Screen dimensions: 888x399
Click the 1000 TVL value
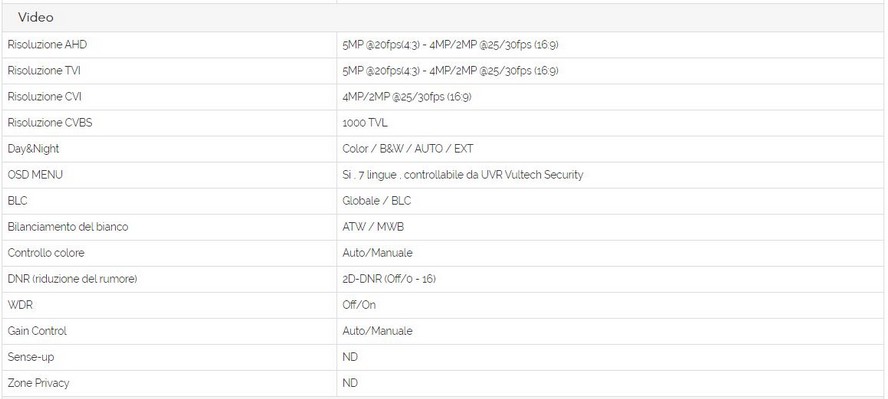click(x=365, y=123)
